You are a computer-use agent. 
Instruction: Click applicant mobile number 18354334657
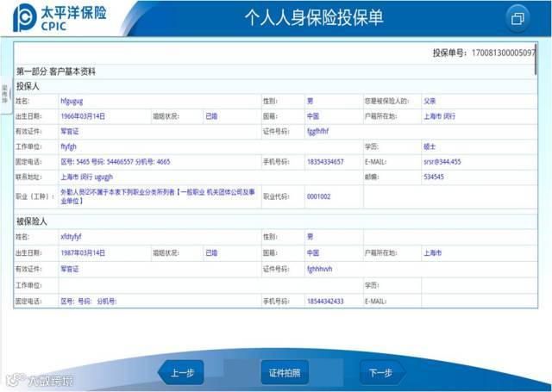coord(325,162)
